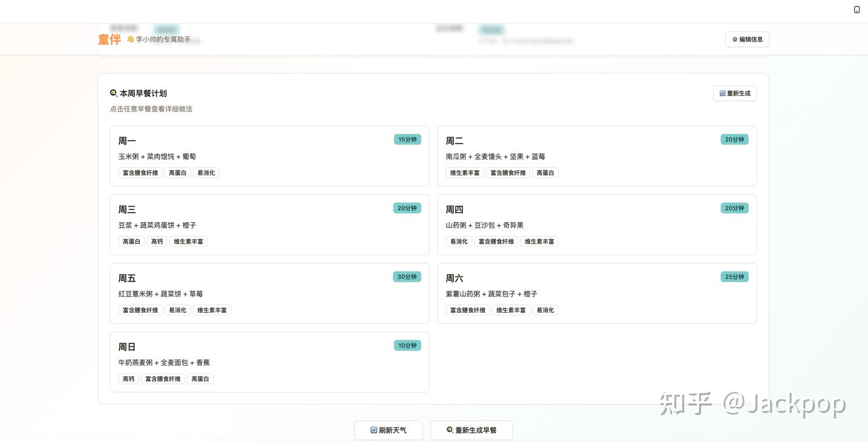Click 重新生成早餐 at the bottom

[471, 430]
